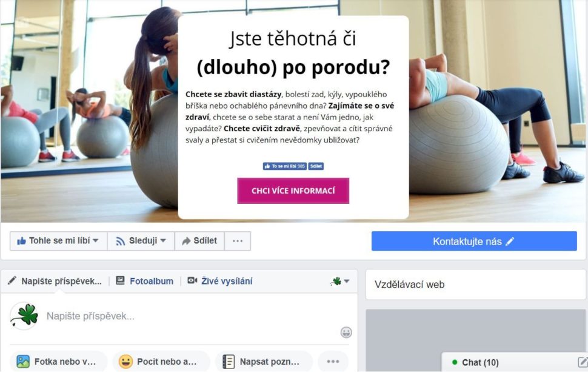The height and width of the screenshot is (372, 588).
Task: Click the clover profile picture avatar
Action: pos(24,316)
